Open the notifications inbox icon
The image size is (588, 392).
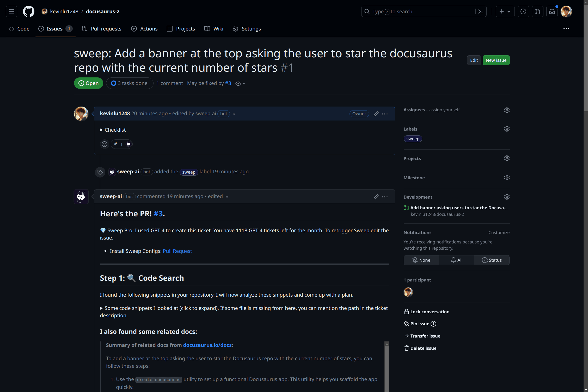[x=552, y=11]
